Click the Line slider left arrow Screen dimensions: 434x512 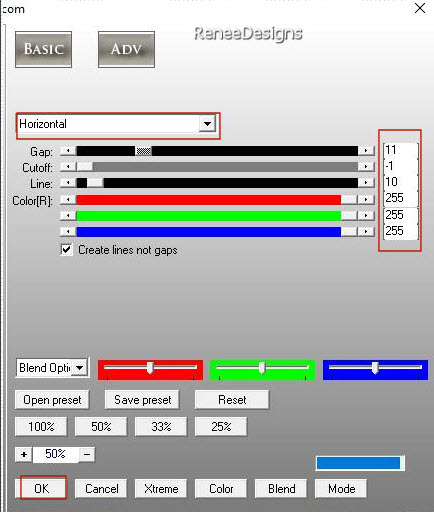point(68,182)
